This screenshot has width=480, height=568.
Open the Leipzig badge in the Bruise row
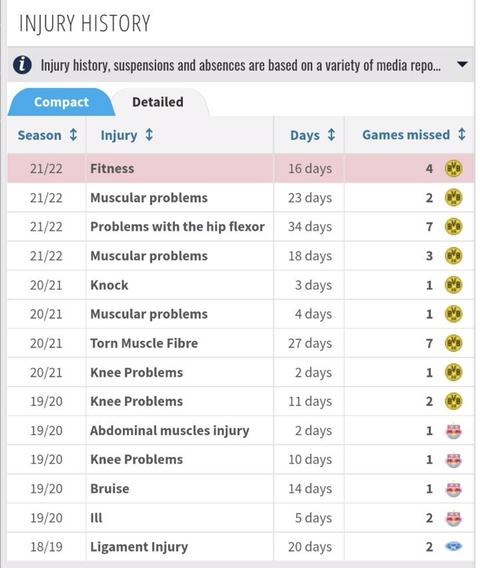click(x=453, y=489)
